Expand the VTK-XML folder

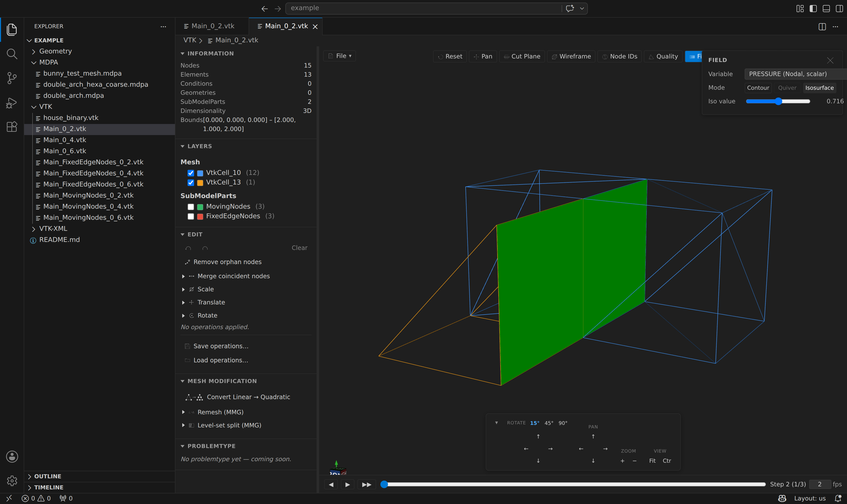point(53,229)
